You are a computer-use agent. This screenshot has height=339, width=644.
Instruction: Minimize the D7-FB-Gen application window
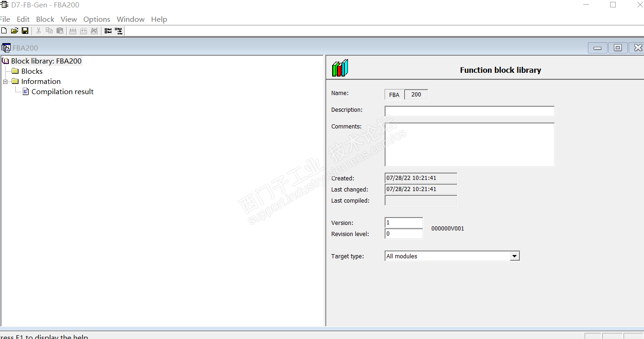(586, 5)
